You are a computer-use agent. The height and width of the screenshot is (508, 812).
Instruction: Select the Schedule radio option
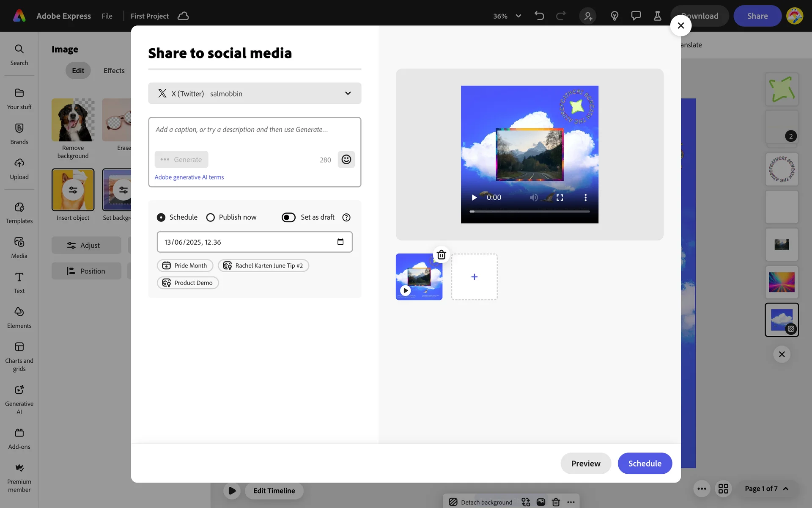click(x=161, y=217)
